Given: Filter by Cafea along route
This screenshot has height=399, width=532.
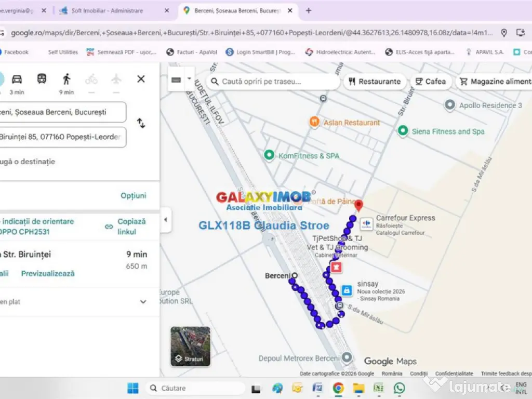Looking at the screenshot, I should click(x=430, y=82).
